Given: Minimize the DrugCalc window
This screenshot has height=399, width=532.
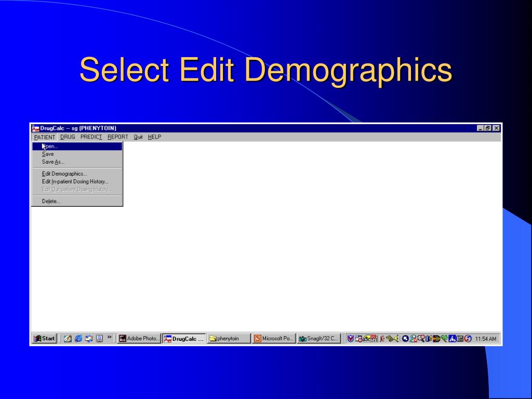Looking at the screenshot, I should point(480,128).
